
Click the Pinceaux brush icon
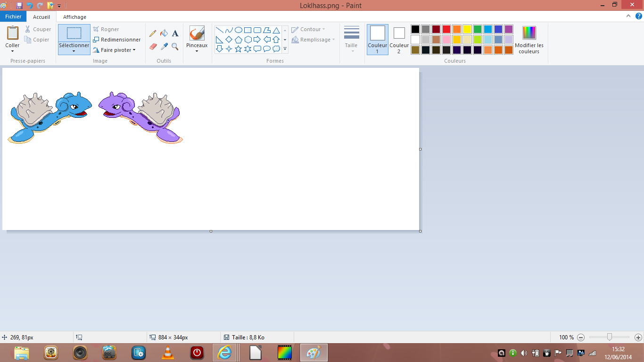point(197,33)
